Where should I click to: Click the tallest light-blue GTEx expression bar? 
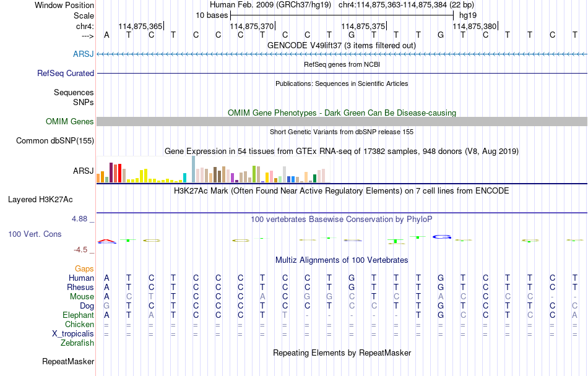pyautogui.click(x=194, y=169)
